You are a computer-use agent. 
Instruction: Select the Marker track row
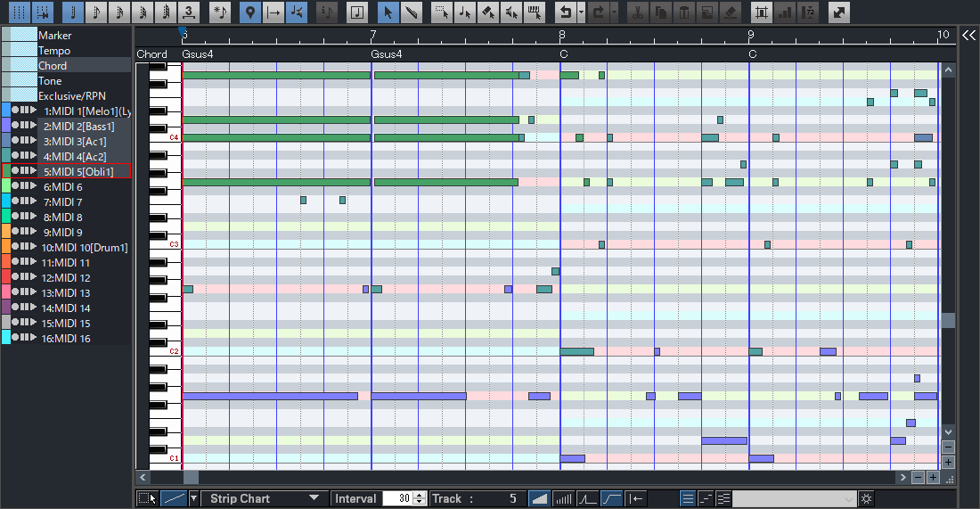coord(66,35)
